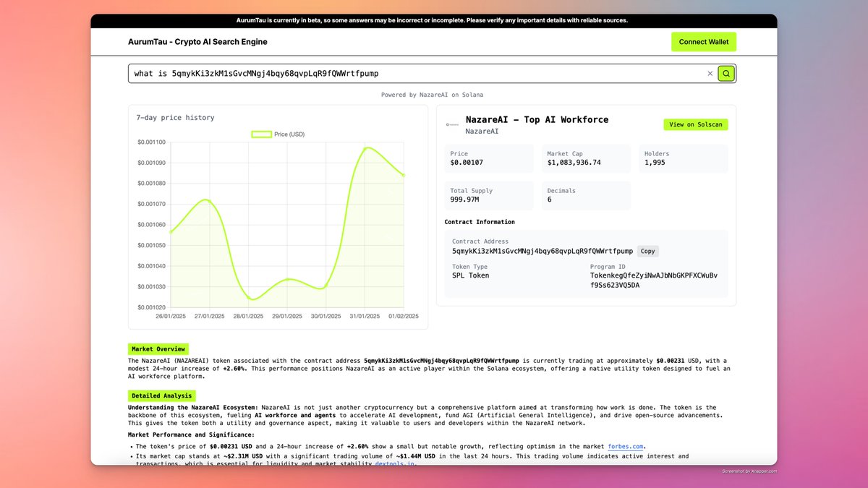
Task: Click the Powered by NazareAI on Solana text
Action: pyautogui.click(x=433, y=95)
